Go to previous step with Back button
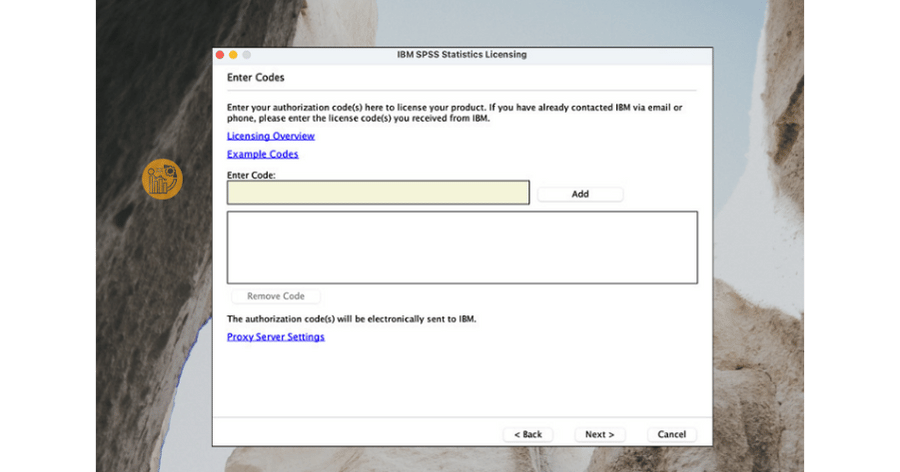Screen dimensions: 900x472 tap(528, 434)
